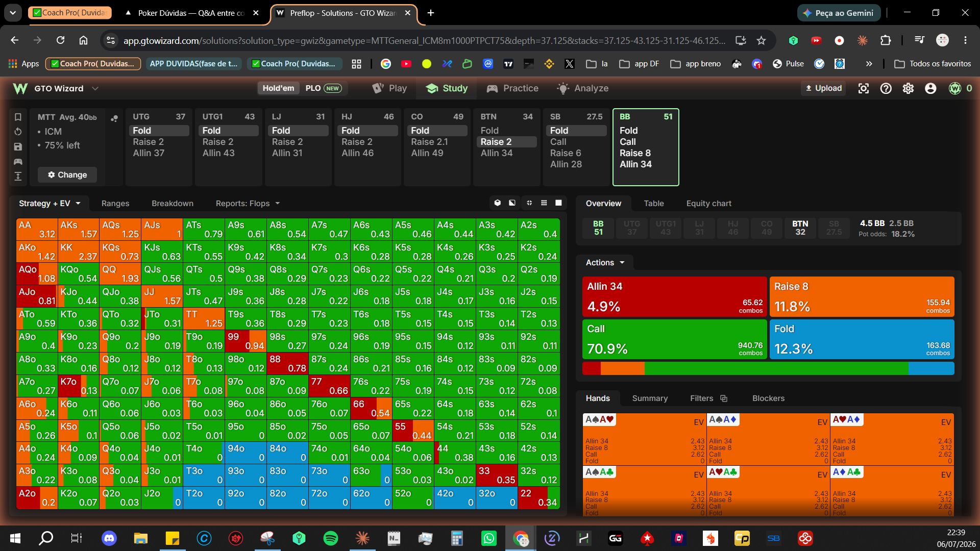
Task: Go to the Play section
Action: (390, 88)
